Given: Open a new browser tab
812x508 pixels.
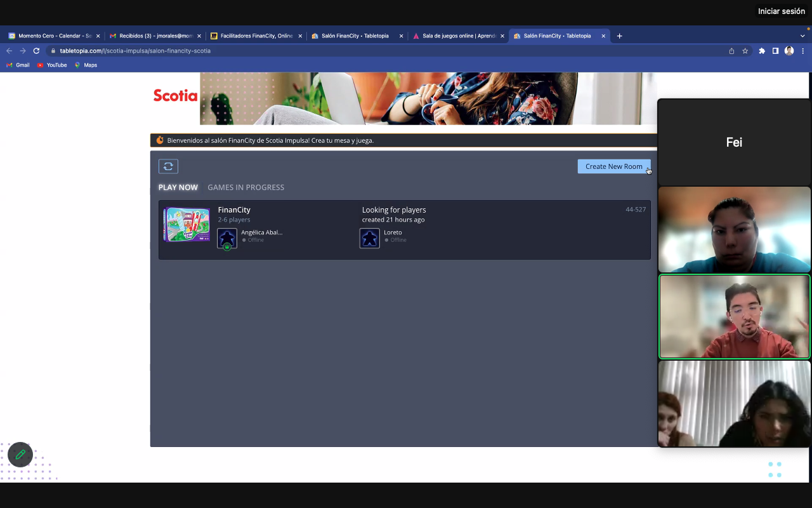Looking at the screenshot, I should (x=619, y=36).
